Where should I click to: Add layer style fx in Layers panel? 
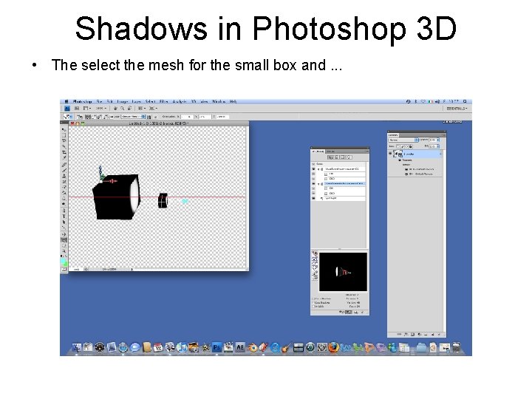click(406, 335)
